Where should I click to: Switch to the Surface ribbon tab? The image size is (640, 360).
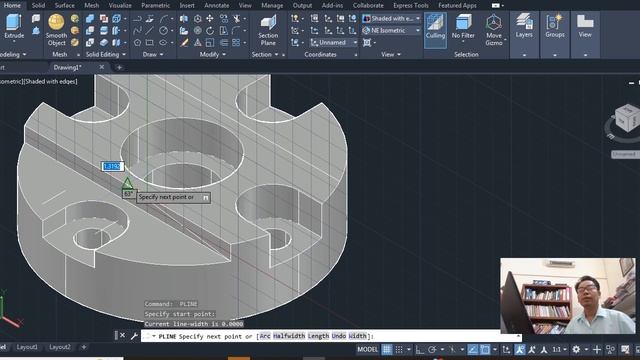click(65, 5)
